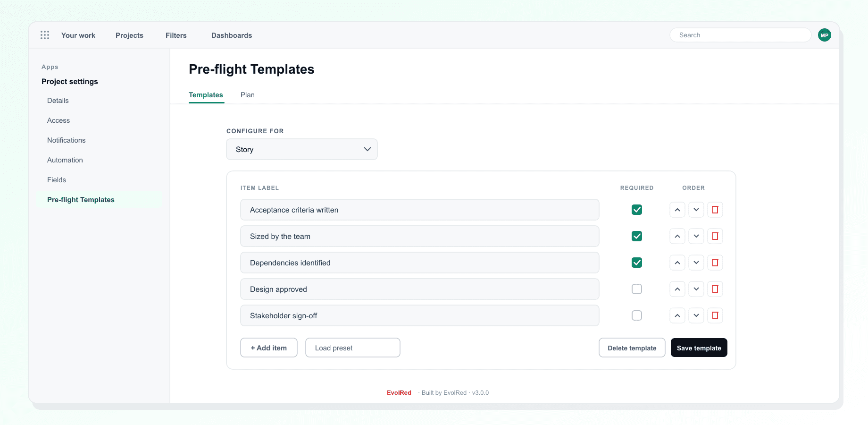Move Acceptance criteria written item up
Image resolution: width=868 pixels, height=425 pixels.
(x=677, y=210)
